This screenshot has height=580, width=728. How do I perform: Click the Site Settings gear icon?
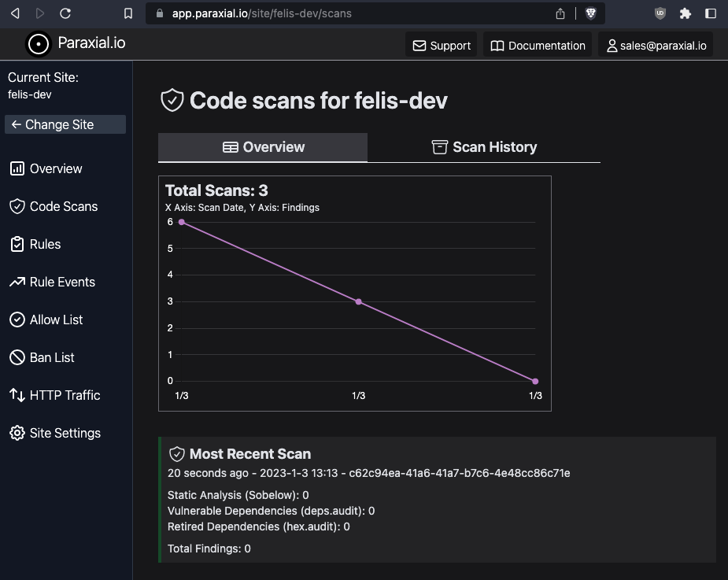click(x=17, y=434)
